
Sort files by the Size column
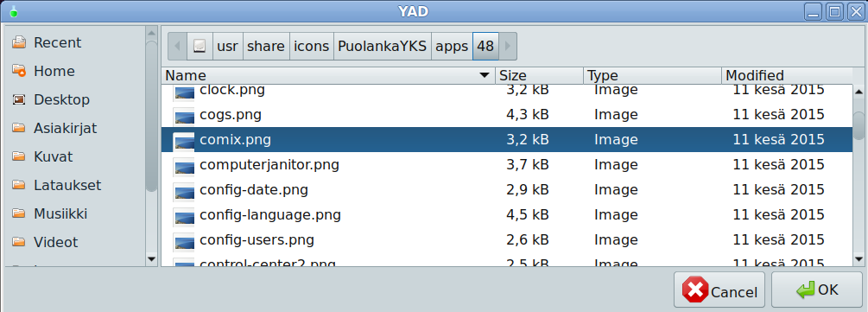539,75
